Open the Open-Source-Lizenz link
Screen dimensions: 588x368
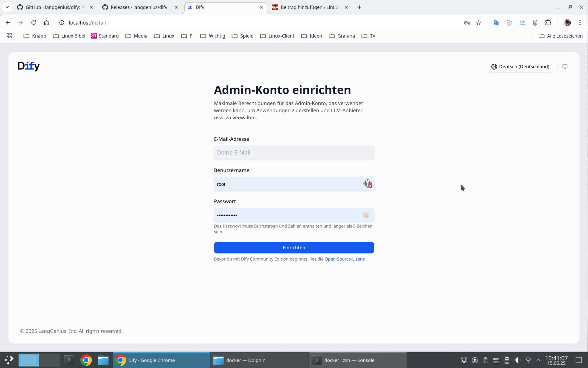345,259
